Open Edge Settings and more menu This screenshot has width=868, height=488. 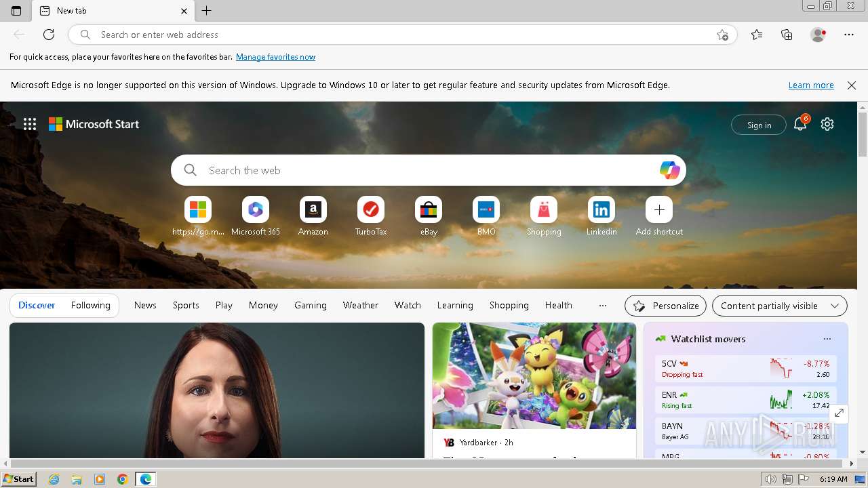click(x=849, y=35)
